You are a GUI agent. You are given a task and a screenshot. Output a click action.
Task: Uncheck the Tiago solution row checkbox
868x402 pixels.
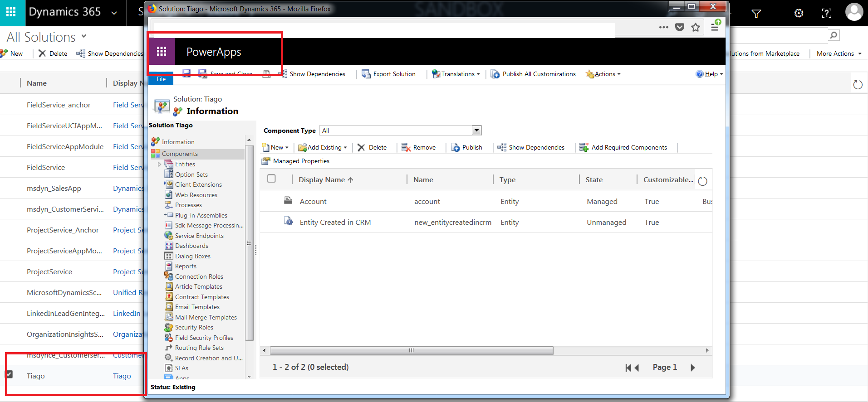point(9,374)
